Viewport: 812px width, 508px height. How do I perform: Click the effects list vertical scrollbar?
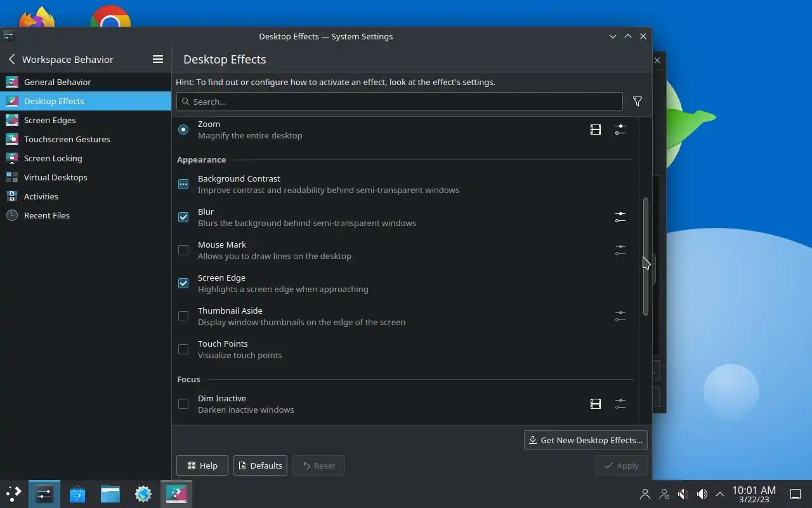(646, 257)
